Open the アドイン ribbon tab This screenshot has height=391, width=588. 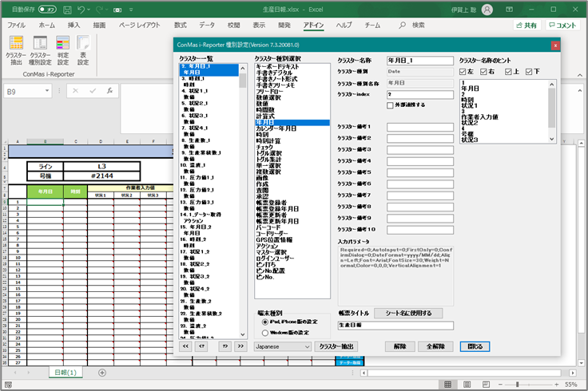point(314,25)
